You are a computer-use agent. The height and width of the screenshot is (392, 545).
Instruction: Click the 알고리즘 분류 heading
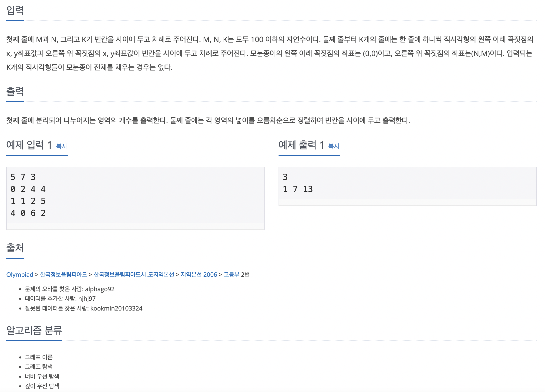point(34,331)
